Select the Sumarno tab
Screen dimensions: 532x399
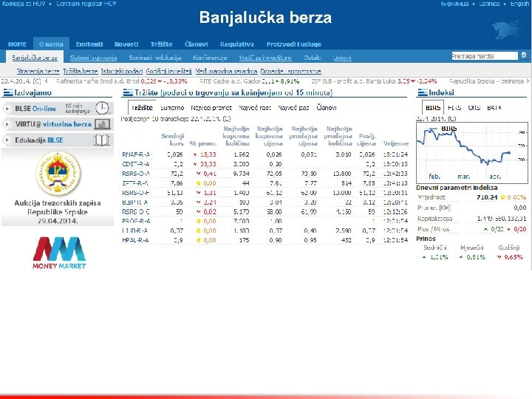[172, 108]
